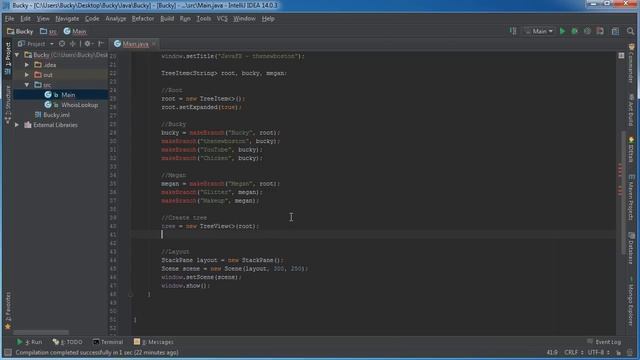Click the Main class icon in project tree
640x360 pixels.
48,95
